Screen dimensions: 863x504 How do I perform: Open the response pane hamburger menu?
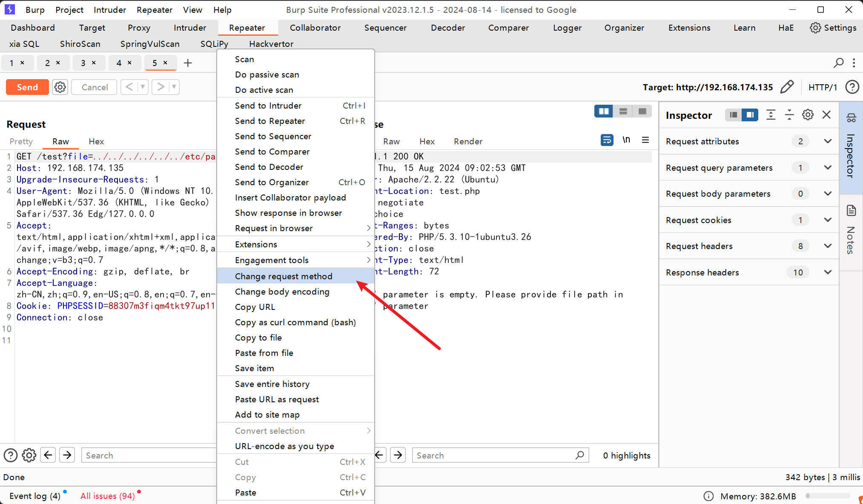click(x=645, y=140)
